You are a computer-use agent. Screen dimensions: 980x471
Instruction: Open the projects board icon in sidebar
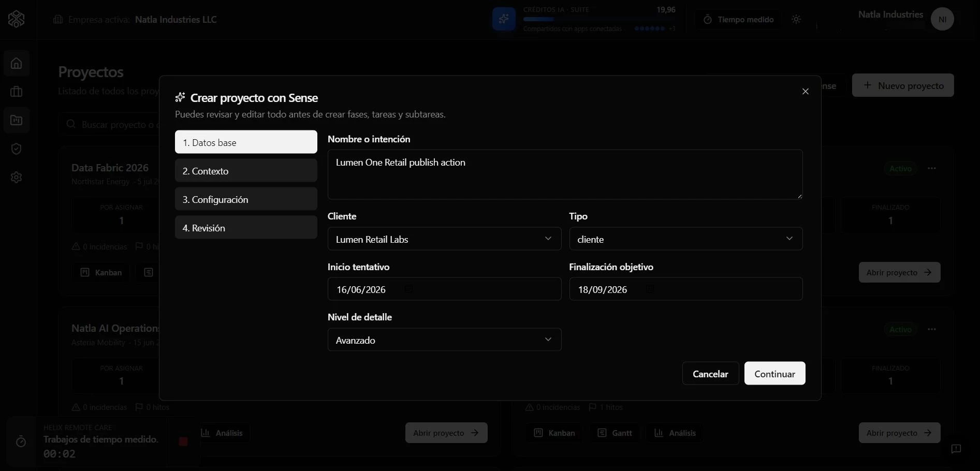(x=17, y=121)
